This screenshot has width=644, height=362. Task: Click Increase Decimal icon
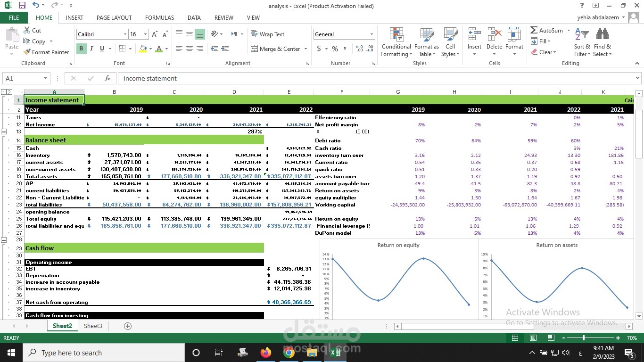359,49
